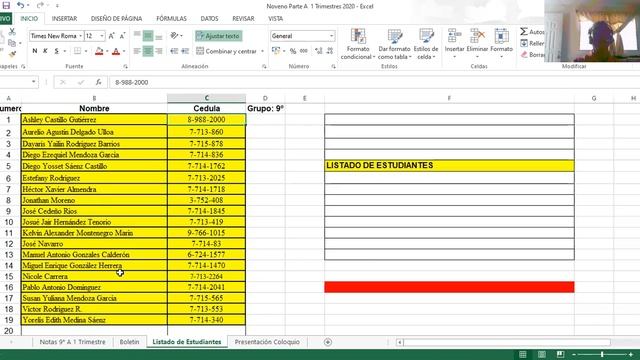Click the text orientation icon
Image resolution: width=640 pixels, height=360 pixels.
click(175, 36)
